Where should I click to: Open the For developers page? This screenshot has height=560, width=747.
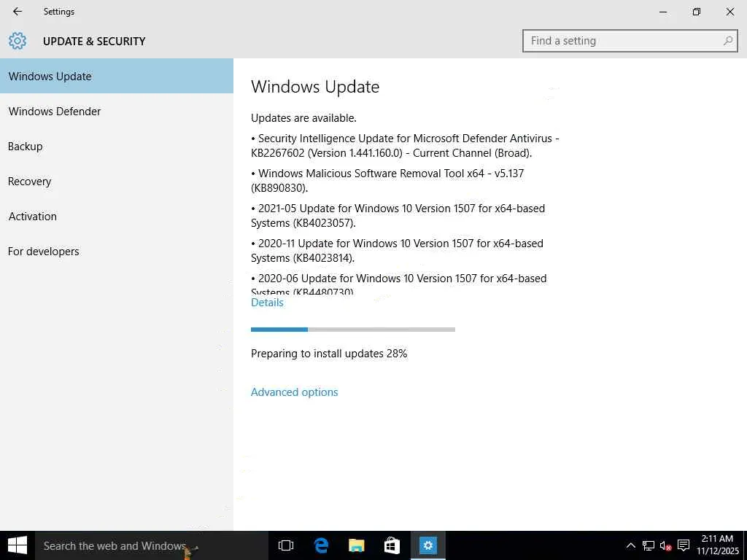[117, 252]
